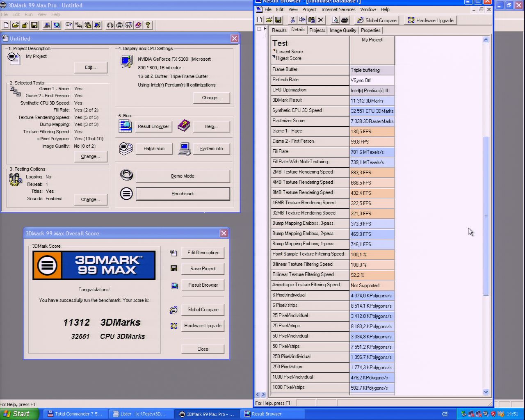
Task: Click globe icon beside Global Compare in score dialog
Action: (x=173, y=310)
